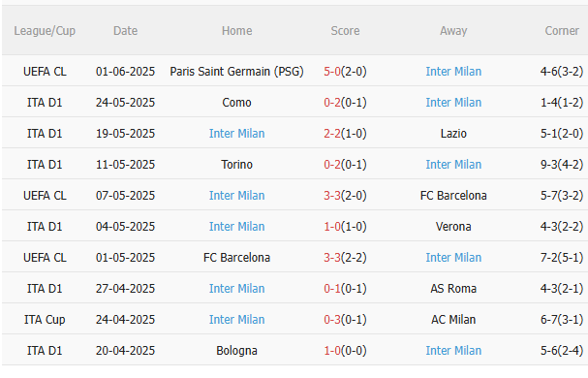Open Inter Milan link beside Como match

[x=453, y=103]
